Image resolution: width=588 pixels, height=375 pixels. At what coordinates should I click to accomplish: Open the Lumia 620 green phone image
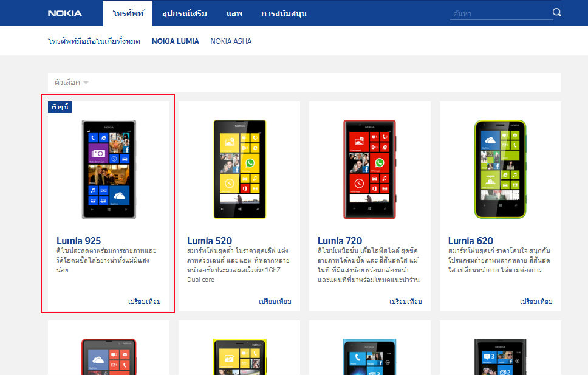pos(501,169)
